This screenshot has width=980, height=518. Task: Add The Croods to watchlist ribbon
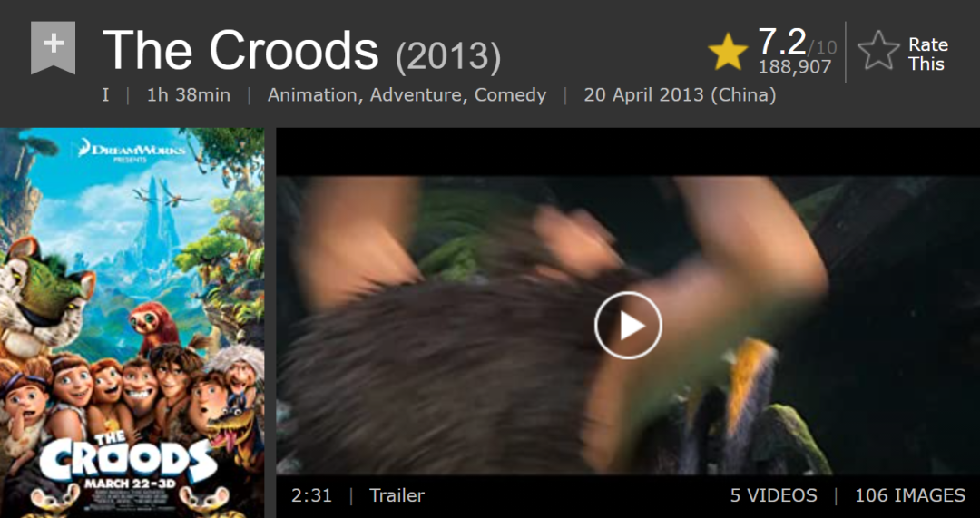coord(54,48)
